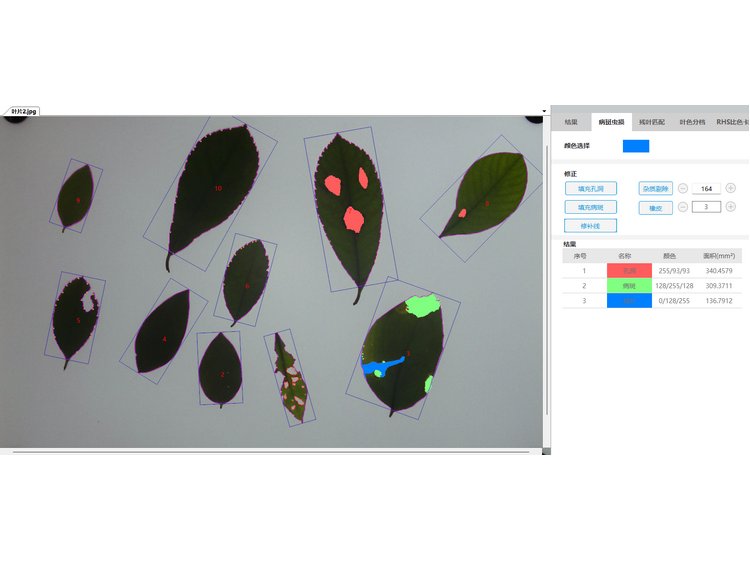
Task: Click the 填充孔洞 button
Action: tap(590, 188)
